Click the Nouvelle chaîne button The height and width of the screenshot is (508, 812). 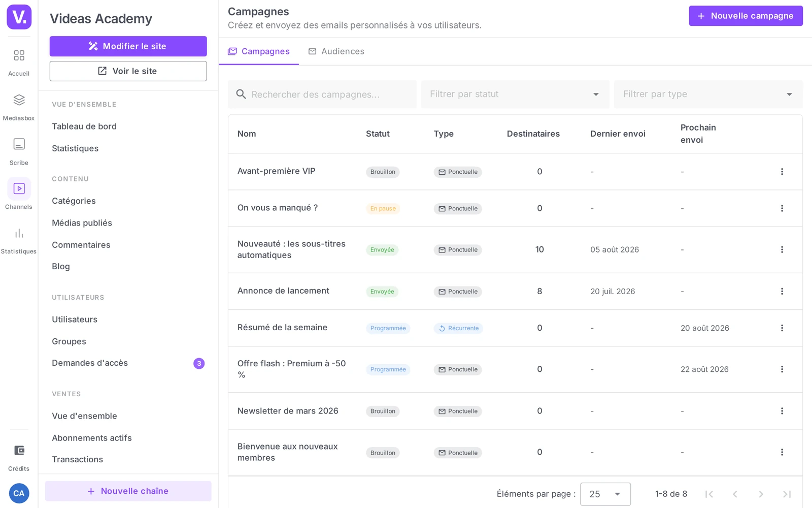(128, 491)
